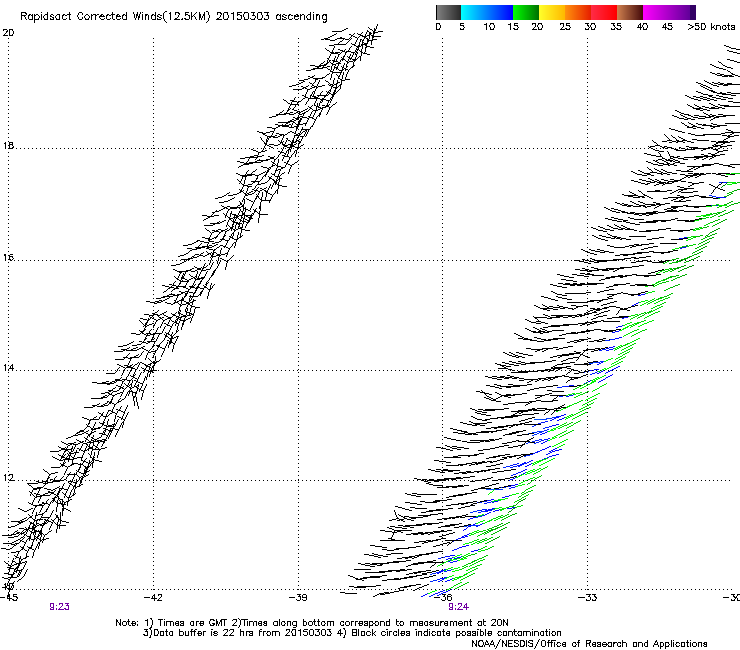Click the latitude label 16
The height and width of the screenshot is (650, 740).
8,258
